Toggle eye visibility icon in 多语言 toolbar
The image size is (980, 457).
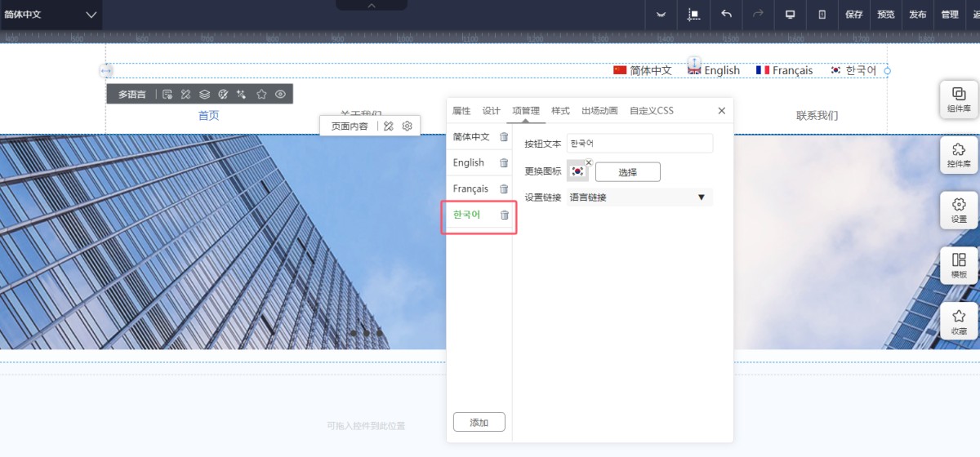pyautogui.click(x=280, y=95)
